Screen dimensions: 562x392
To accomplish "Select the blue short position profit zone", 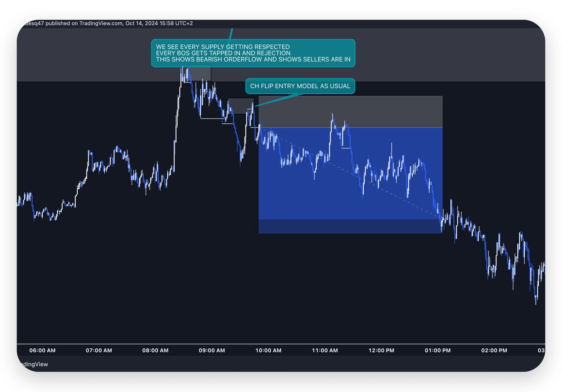I will click(x=350, y=180).
